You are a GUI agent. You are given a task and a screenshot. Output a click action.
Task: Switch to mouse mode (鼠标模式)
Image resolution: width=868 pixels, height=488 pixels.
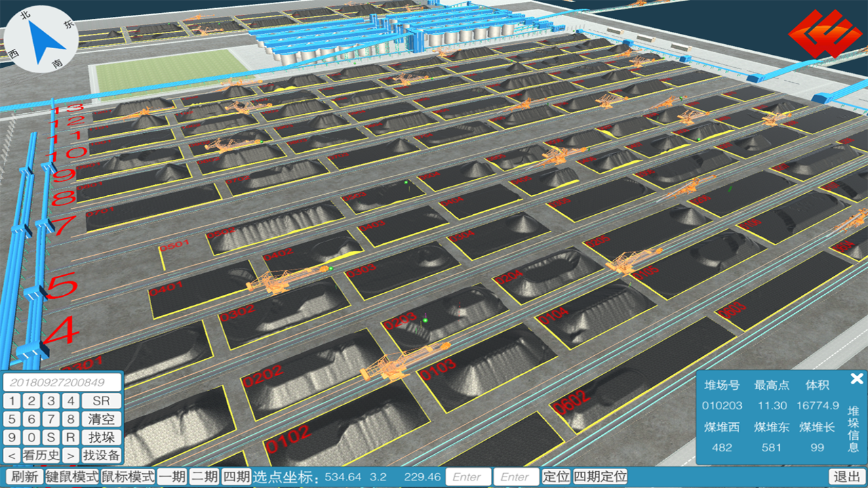(128, 476)
